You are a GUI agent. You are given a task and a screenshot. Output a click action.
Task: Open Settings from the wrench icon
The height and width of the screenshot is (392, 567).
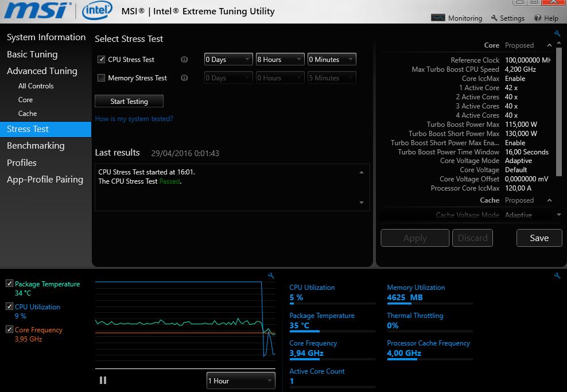point(508,18)
